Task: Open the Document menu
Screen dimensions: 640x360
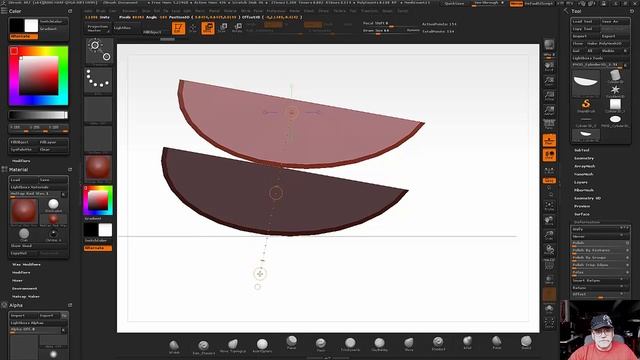Action: [x=130, y=11]
